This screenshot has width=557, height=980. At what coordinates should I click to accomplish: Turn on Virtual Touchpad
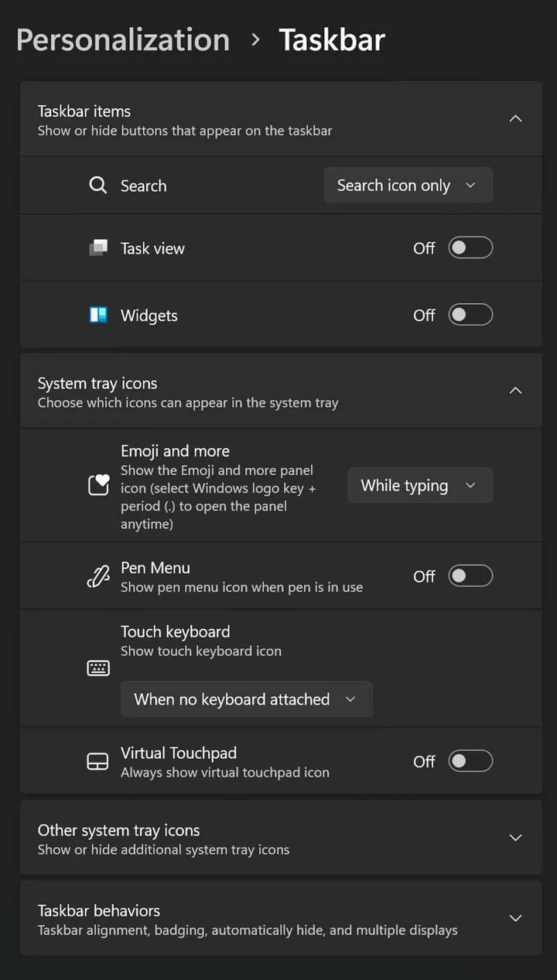[470, 760]
